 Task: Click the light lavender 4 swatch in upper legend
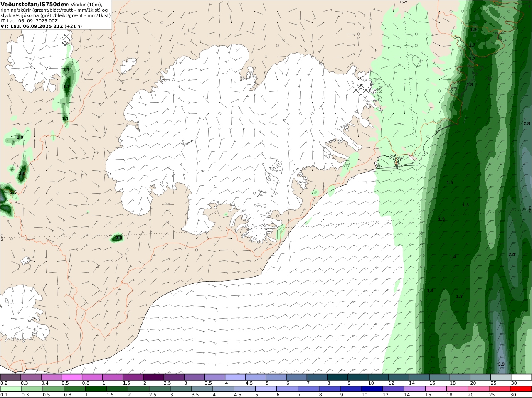[235, 377]
